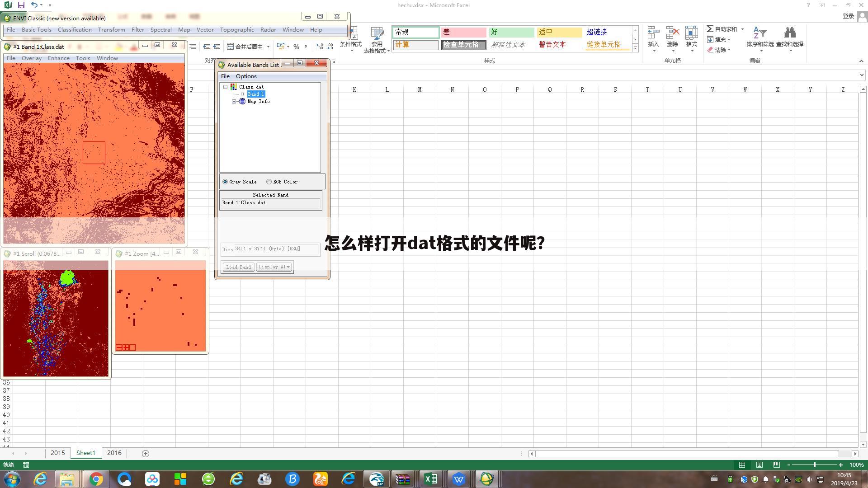Click the decrease indent icon in ribbon
868x488 pixels.
[x=207, y=47]
